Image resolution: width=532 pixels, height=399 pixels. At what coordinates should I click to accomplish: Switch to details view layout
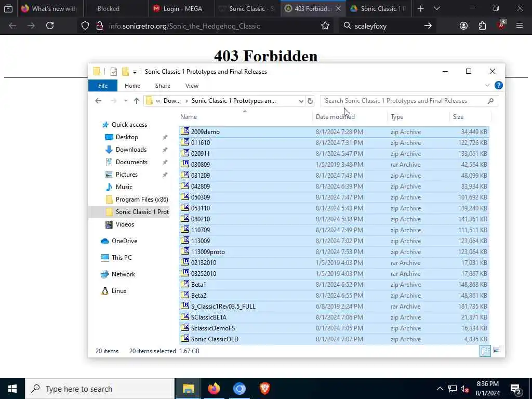(485, 351)
